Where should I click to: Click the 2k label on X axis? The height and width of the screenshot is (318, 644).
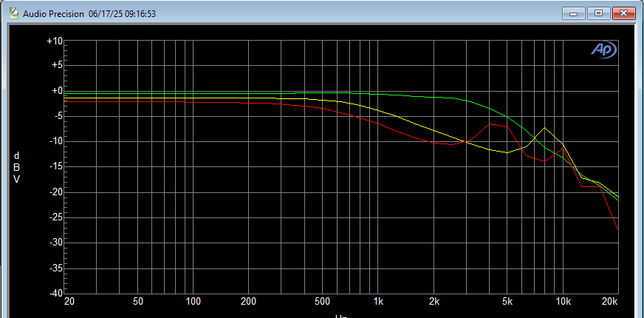[x=434, y=302]
